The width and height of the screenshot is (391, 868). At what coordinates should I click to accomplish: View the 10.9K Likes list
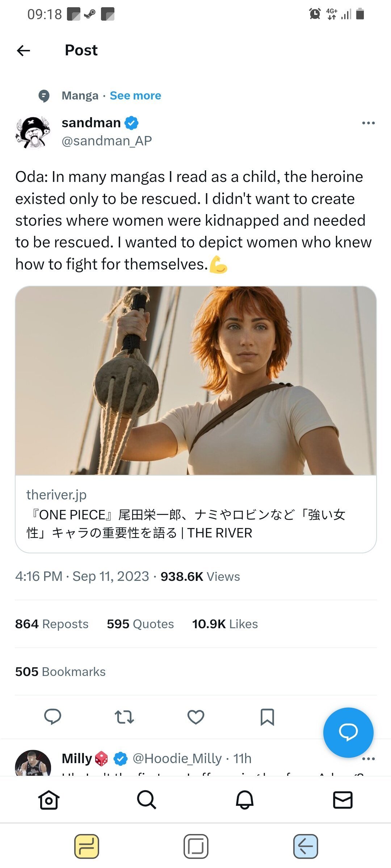[x=225, y=624]
